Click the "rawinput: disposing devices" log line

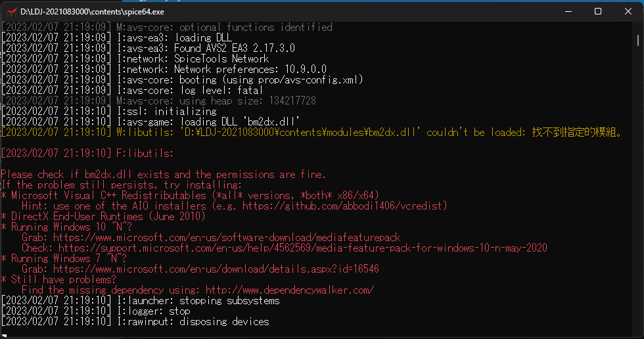click(193, 321)
